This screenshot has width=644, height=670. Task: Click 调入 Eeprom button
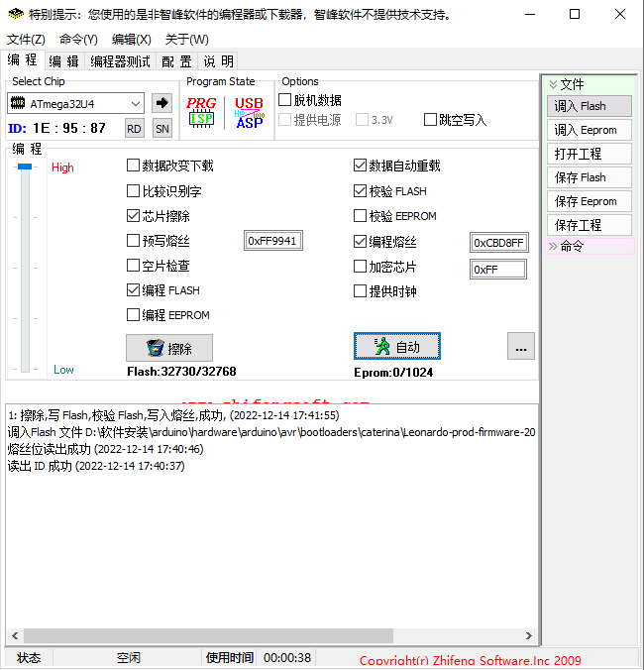(x=590, y=130)
